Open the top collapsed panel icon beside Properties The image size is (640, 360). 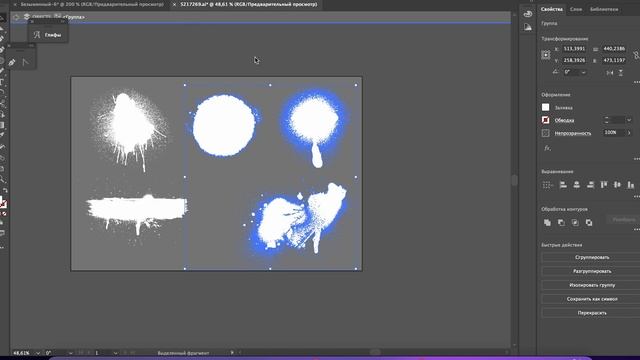coord(527,14)
